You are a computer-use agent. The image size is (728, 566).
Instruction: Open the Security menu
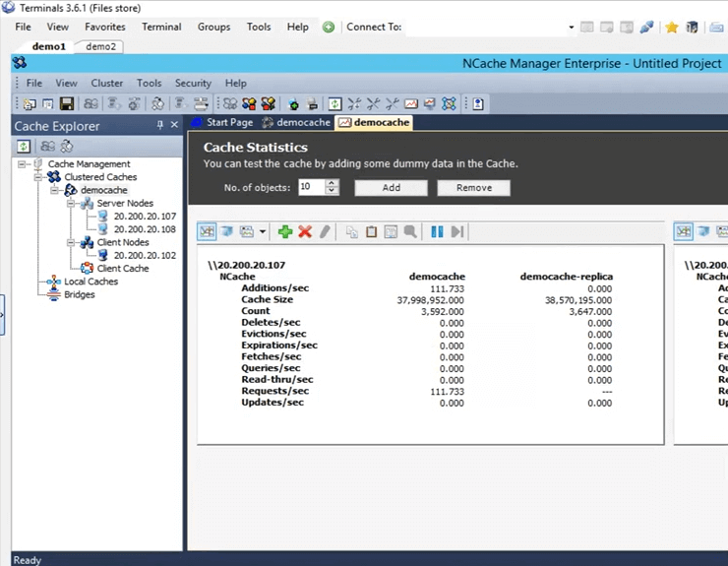click(193, 84)
